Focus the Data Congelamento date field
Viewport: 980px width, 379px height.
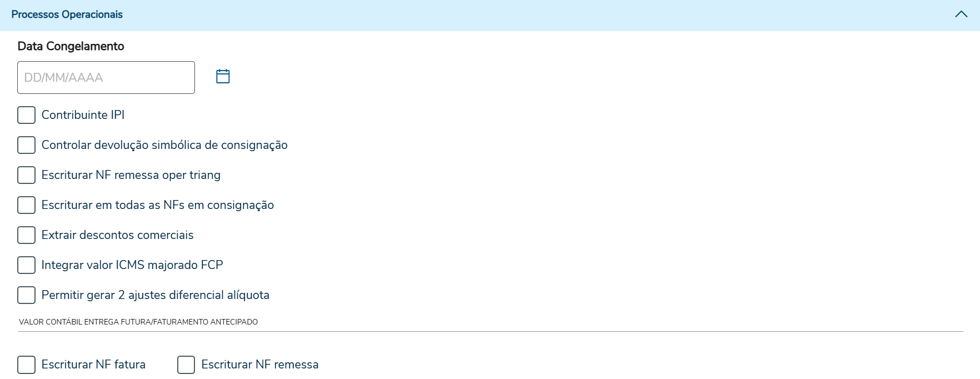coord(106,77)
